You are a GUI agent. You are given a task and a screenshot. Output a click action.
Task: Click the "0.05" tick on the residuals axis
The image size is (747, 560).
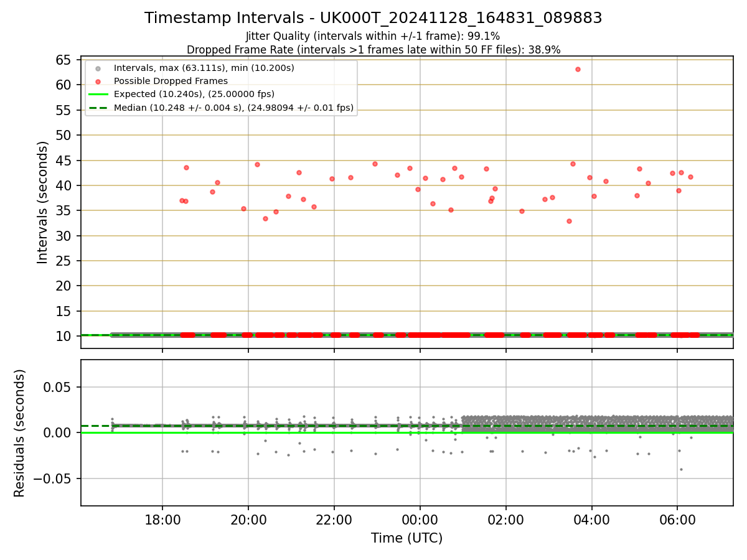click(59, 387)
